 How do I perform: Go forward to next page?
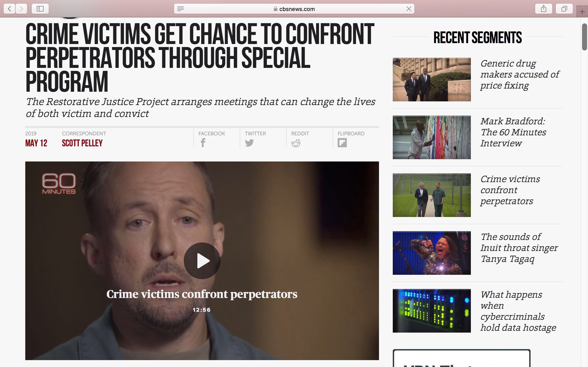(21, 9)
